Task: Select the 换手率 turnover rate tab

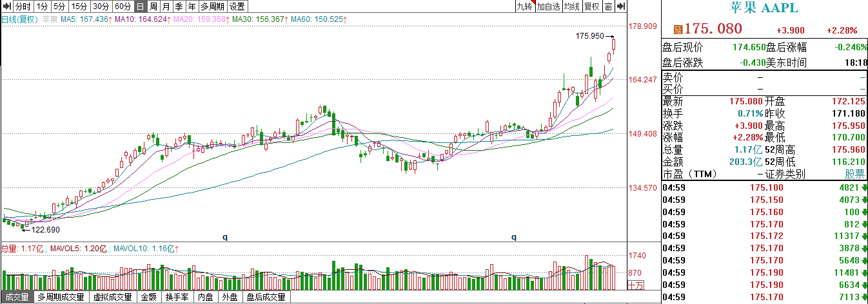Action: (177, 298)
